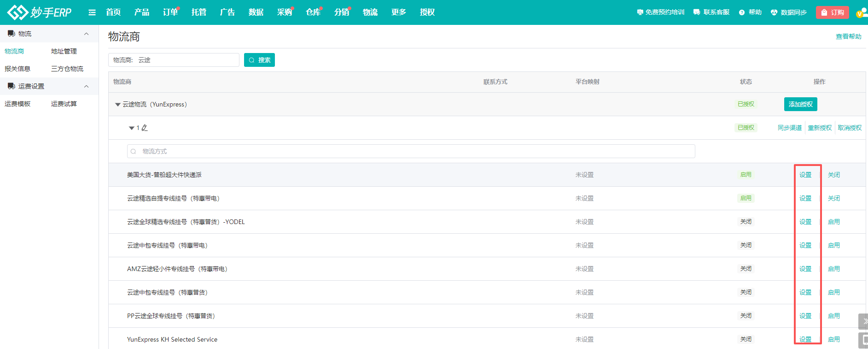Click 关闭 action for 云途精选自提专线挂号（特惠带电）
This screenshot has width=868, height=349.
(834, 198)
